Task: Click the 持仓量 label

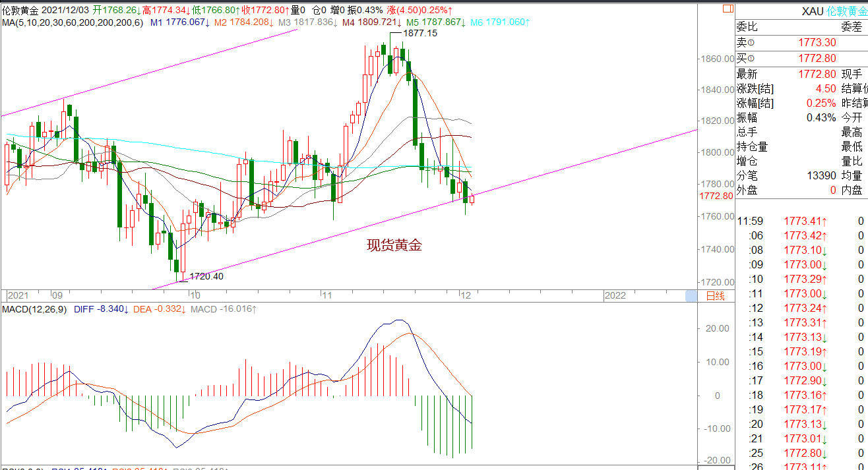Action: (x=753, y=146)
